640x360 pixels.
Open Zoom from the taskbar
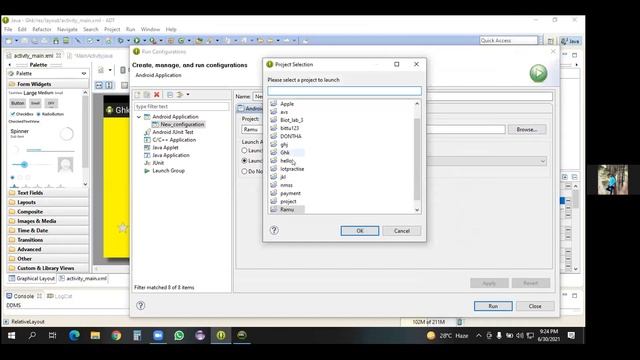click(158, 336)
